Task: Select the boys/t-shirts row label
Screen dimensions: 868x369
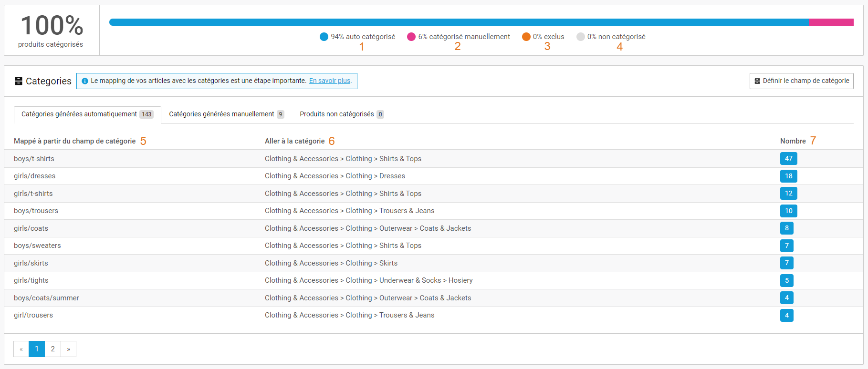Action: tap(34, 159)
